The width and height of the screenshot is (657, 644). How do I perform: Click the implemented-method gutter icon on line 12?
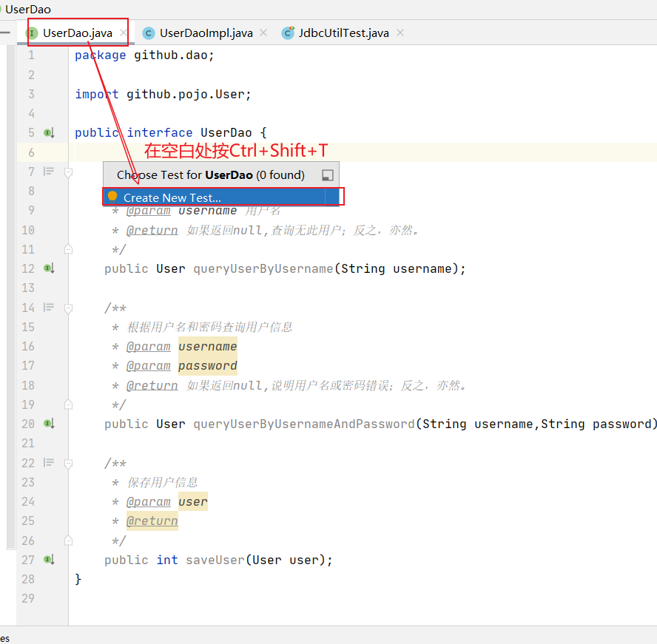pyautogui.click(x=49, y=268)
